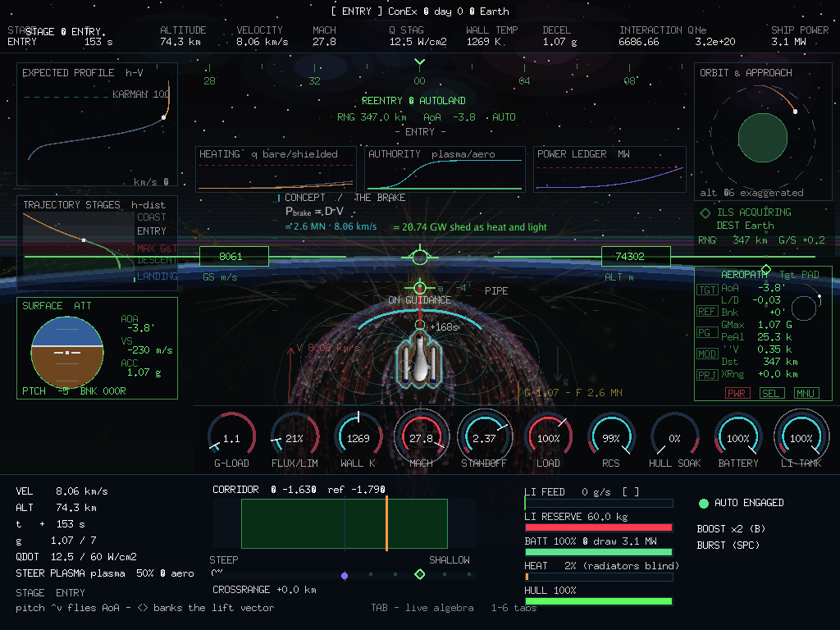Click the white position dot on h-V profile
The image size is (840, 630).
[164, 117]
